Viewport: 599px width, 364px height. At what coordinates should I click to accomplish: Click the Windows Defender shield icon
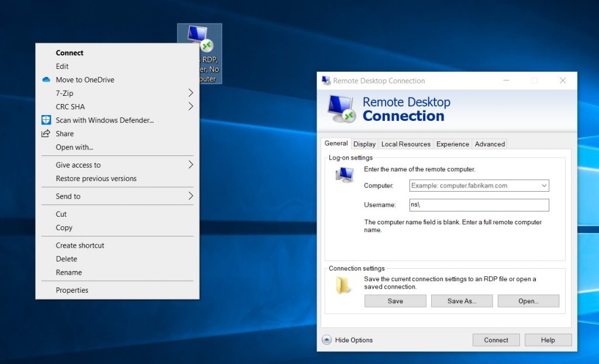click(x=46, y=120)
